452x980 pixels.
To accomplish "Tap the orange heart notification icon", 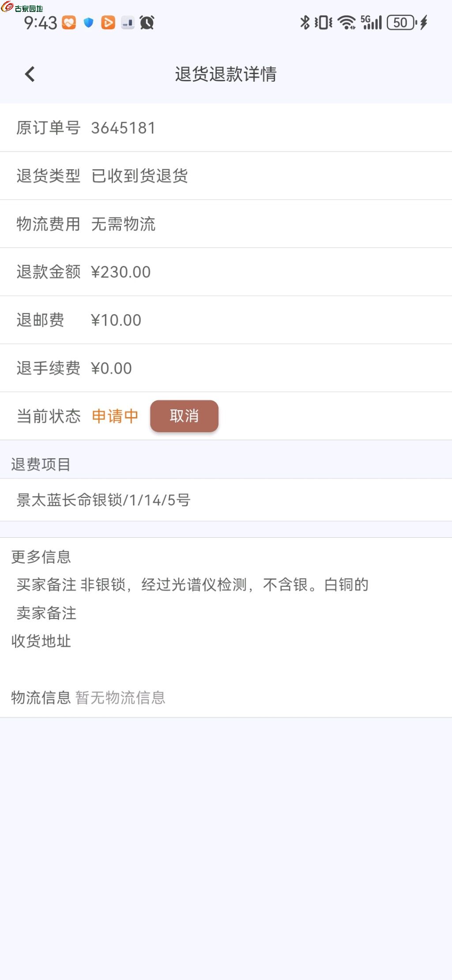I will pyautogui.click(x=69, y=22).
